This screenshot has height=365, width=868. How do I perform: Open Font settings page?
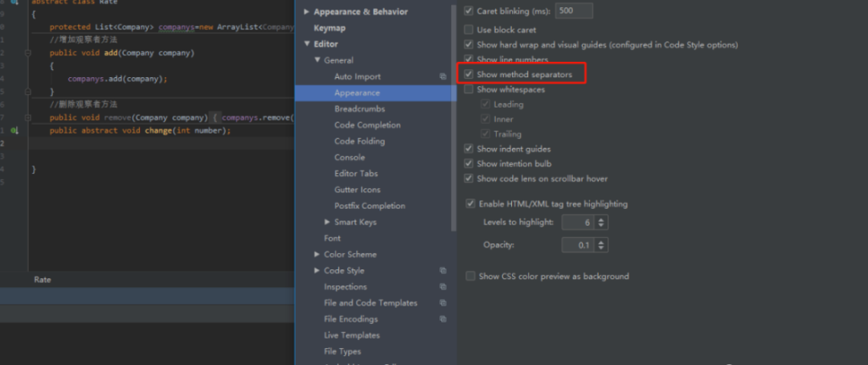coord(332,238)
